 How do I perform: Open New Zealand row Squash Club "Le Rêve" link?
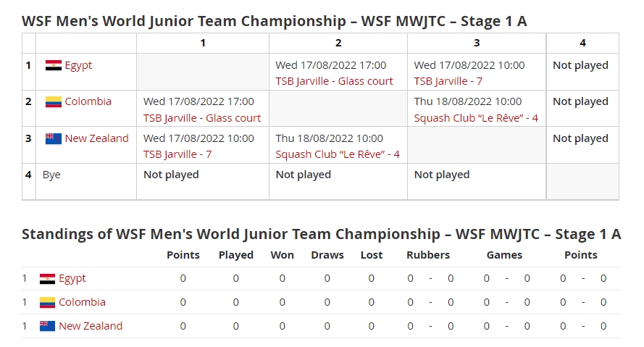point(338,154)
